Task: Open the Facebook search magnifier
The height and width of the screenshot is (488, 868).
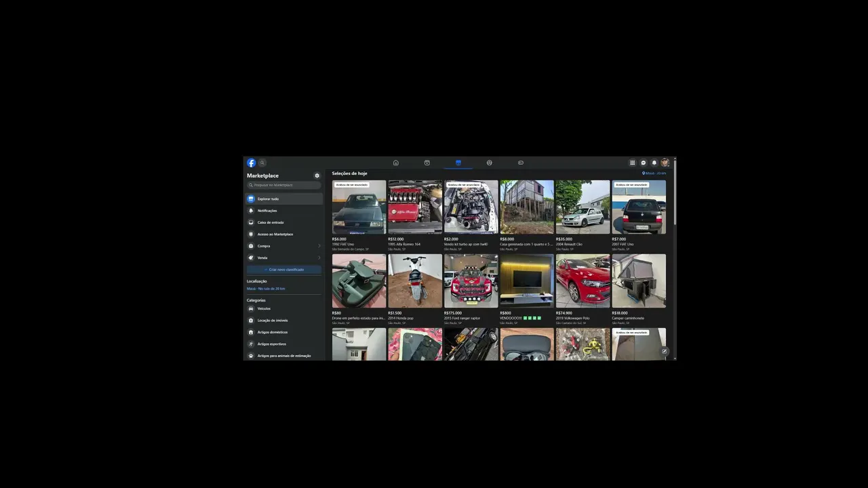Action: point(262,163)
